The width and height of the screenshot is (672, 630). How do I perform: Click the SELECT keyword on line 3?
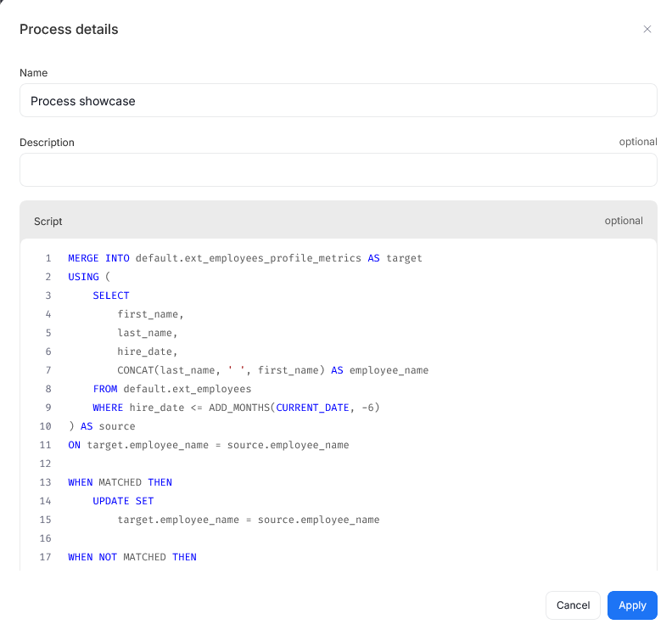(x=111, y=295)
